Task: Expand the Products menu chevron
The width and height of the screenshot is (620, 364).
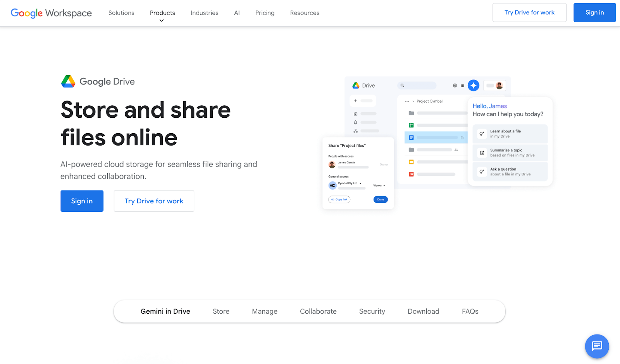Action: (162, 21)
